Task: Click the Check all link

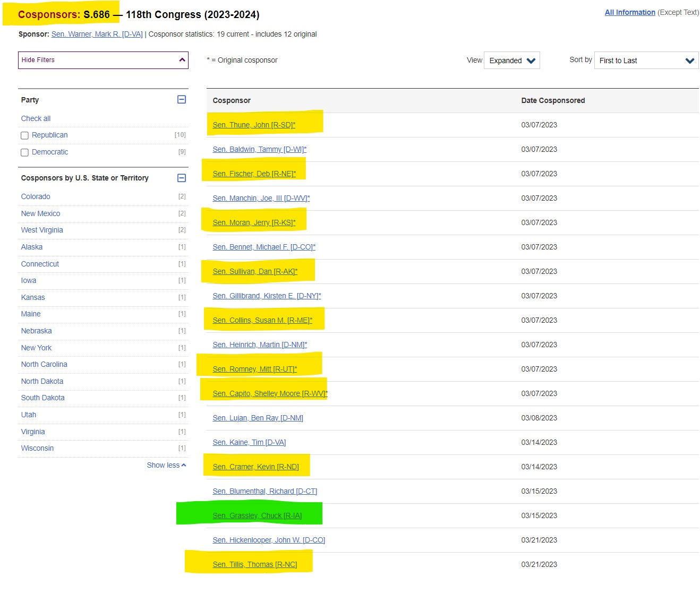Action: [x=36, y=118]
